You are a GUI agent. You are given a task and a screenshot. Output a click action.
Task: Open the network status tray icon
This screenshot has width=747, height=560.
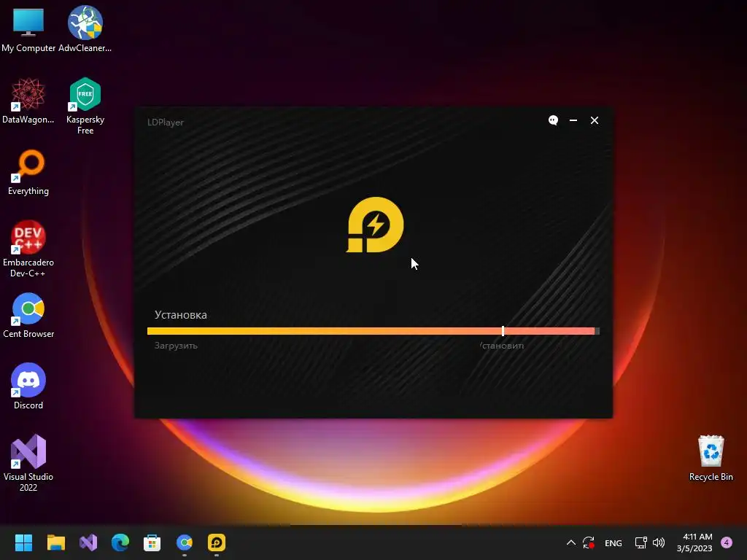click(x=640, y=542)
